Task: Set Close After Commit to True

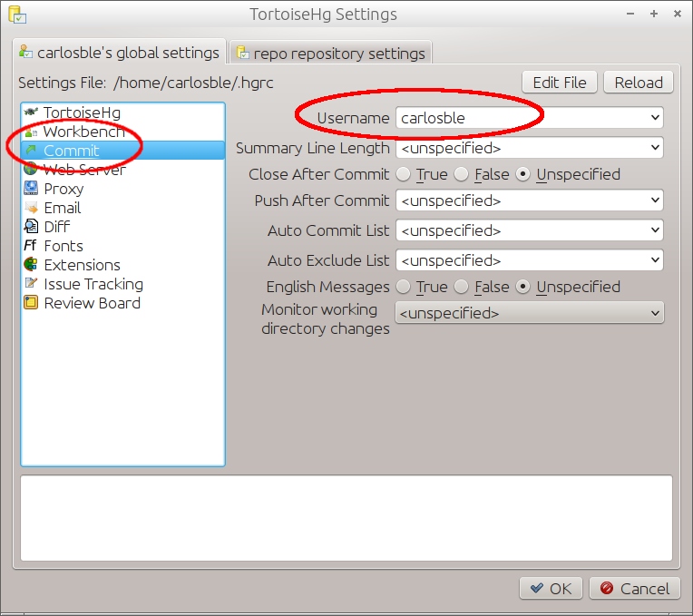Action: [x=403, y=174]
